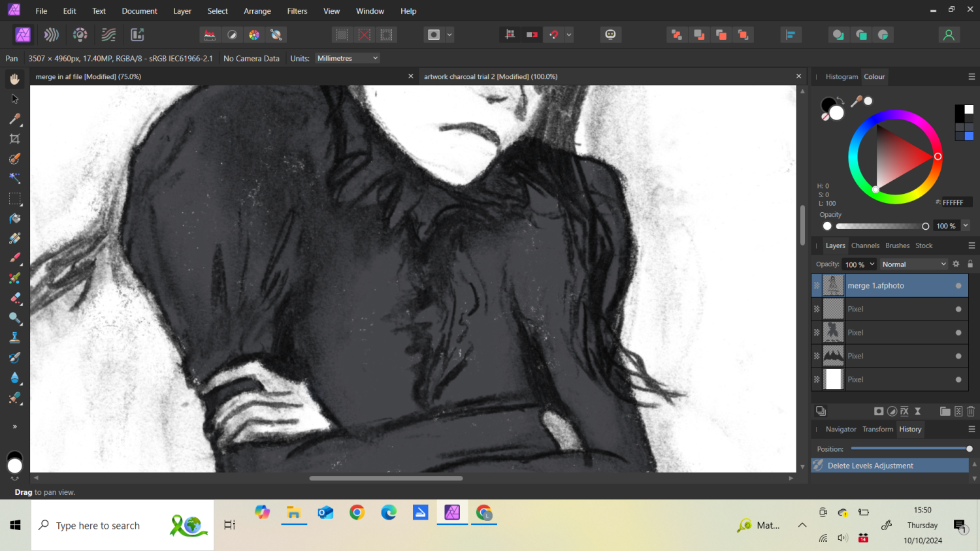This screenshot has width=980, height=551.
Task: Open Google Chrome from the taskbar
Action: 357,512
